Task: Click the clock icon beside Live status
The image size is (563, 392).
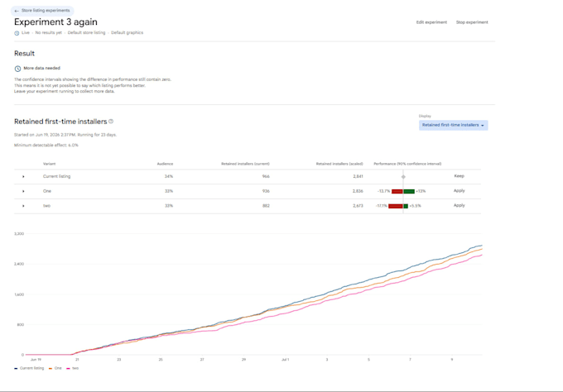Action: [x=17, y=33]
